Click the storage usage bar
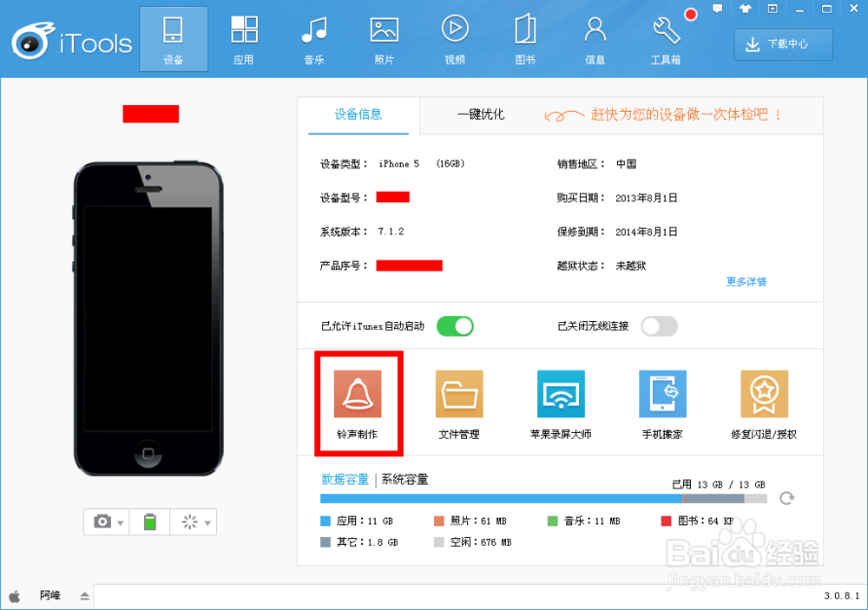This screenshot has width=868, height=610. (x=543, y=499)
